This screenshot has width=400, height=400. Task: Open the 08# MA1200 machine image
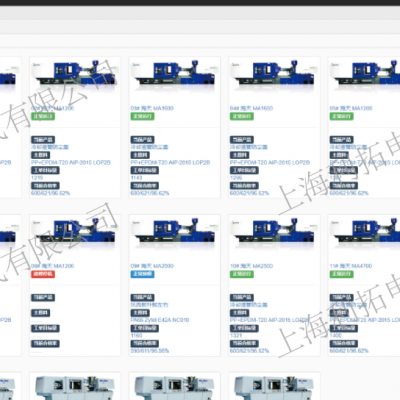tap(75, 233)
